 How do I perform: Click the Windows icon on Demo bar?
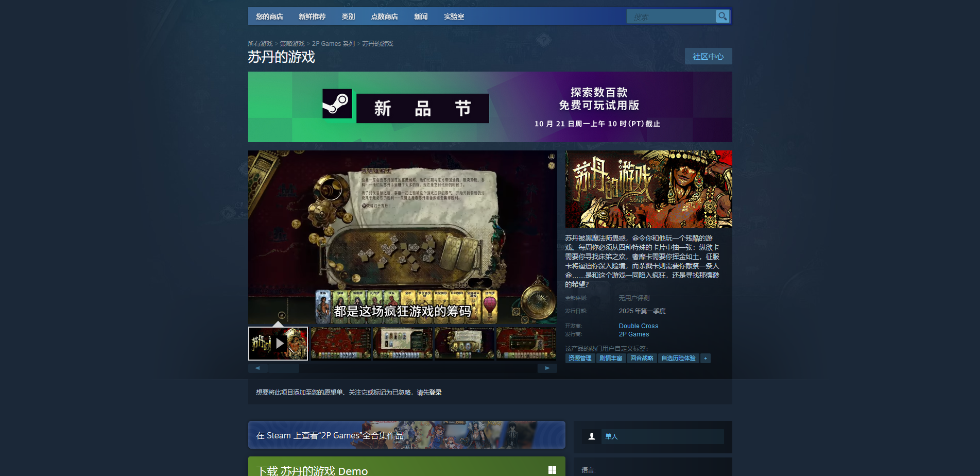tap(552, 470)
